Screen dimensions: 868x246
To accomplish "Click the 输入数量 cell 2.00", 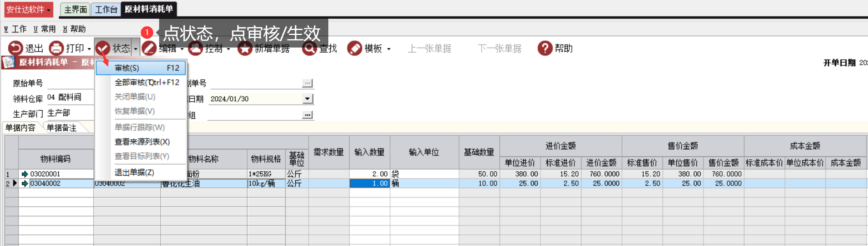I will click(370, 174).
